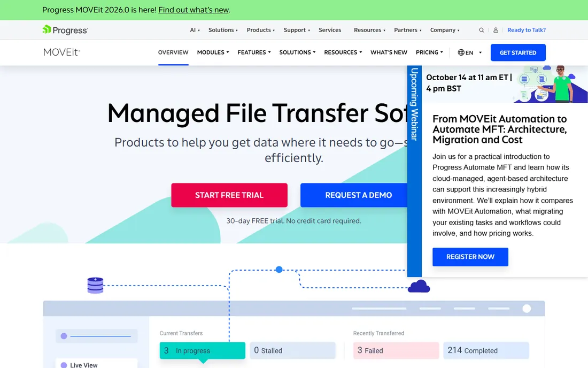Viewport: 588px width, 368px height.
Task: Click the white circle in dashboard header
Action: click(527, 308)
